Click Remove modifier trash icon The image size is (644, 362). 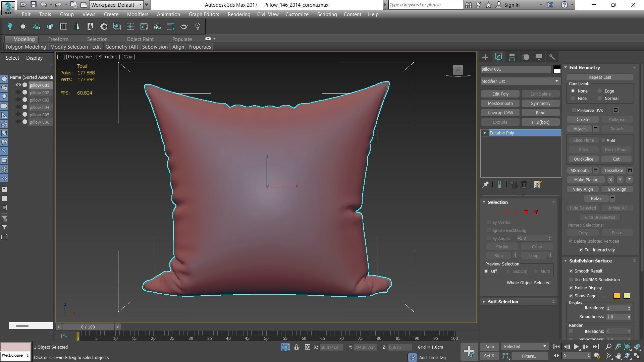(524, 185)
